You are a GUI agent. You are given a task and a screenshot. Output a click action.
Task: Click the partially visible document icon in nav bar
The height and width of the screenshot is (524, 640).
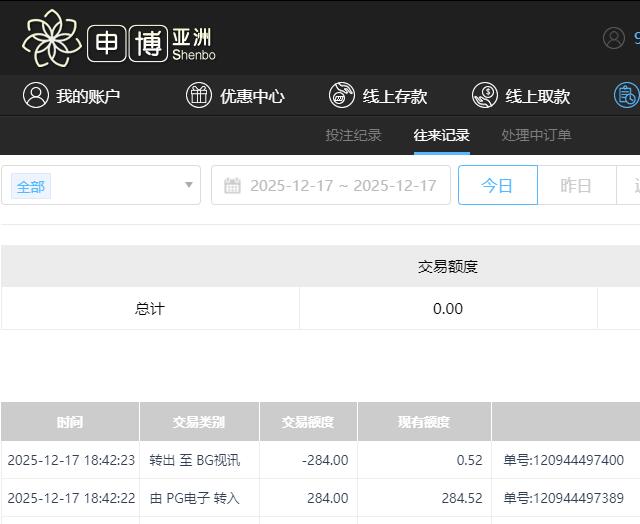(x=627, y=96)
